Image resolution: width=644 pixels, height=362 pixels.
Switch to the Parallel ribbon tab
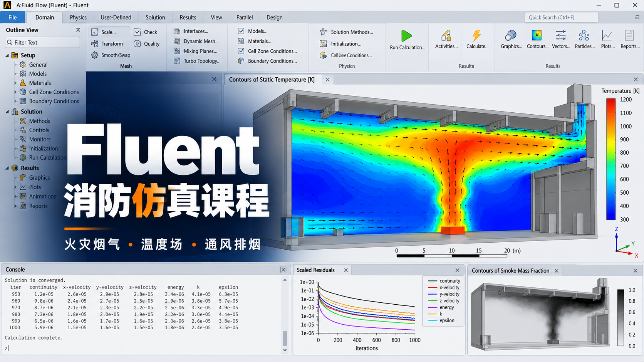[245, 17]
